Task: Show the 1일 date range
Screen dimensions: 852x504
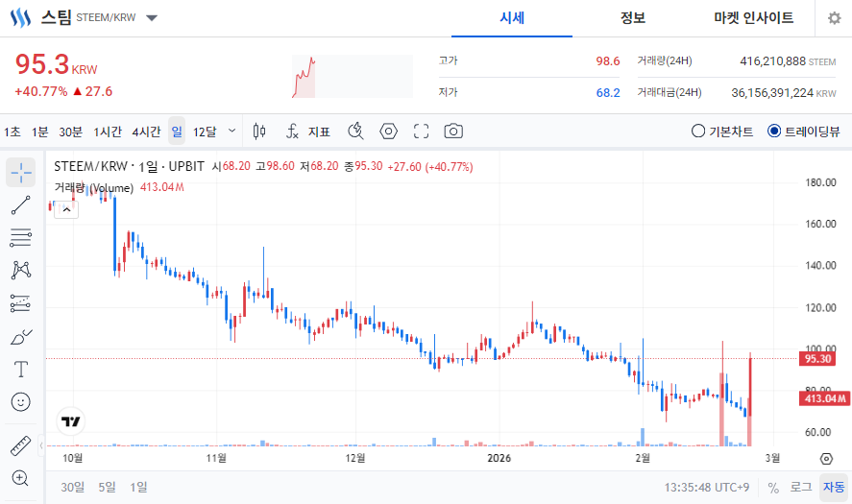Action: [x=138, y=487]
